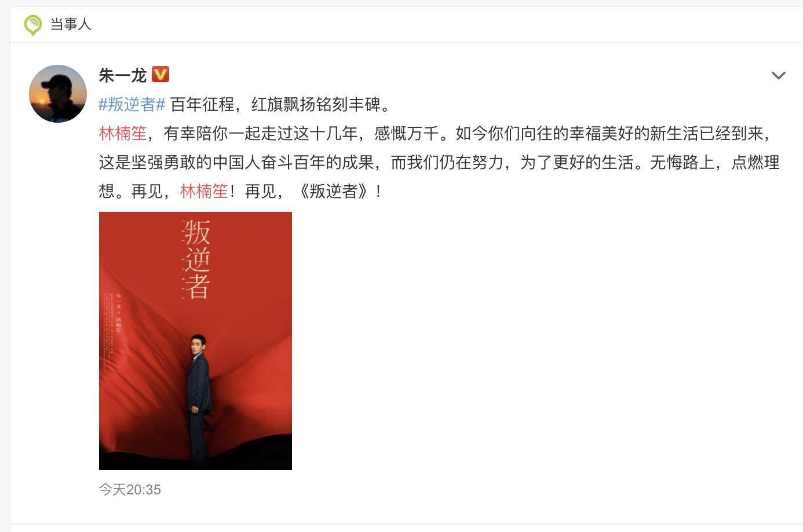Open the #叛逆者# hashtag topic
The image size is (803, 532).
click(132, 104)
